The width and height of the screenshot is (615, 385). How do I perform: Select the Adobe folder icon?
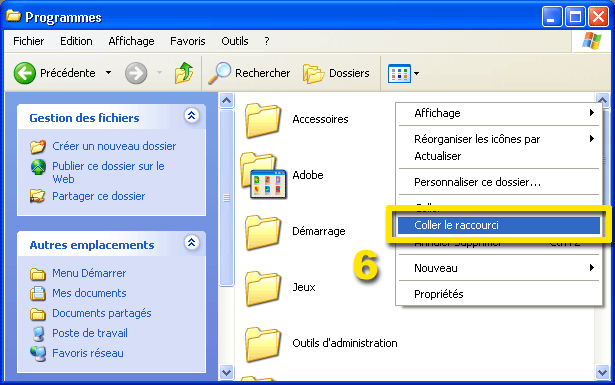coord(263,176)
